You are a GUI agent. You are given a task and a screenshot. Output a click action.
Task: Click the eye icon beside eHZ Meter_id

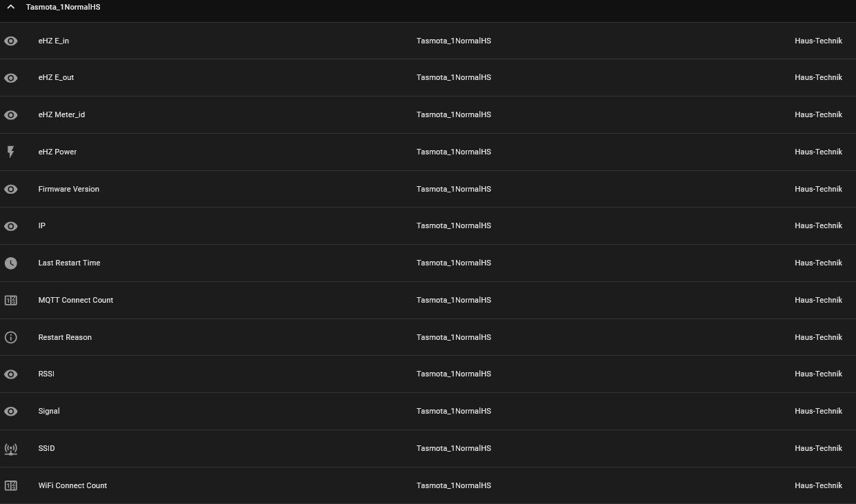(x=11, y=115)
